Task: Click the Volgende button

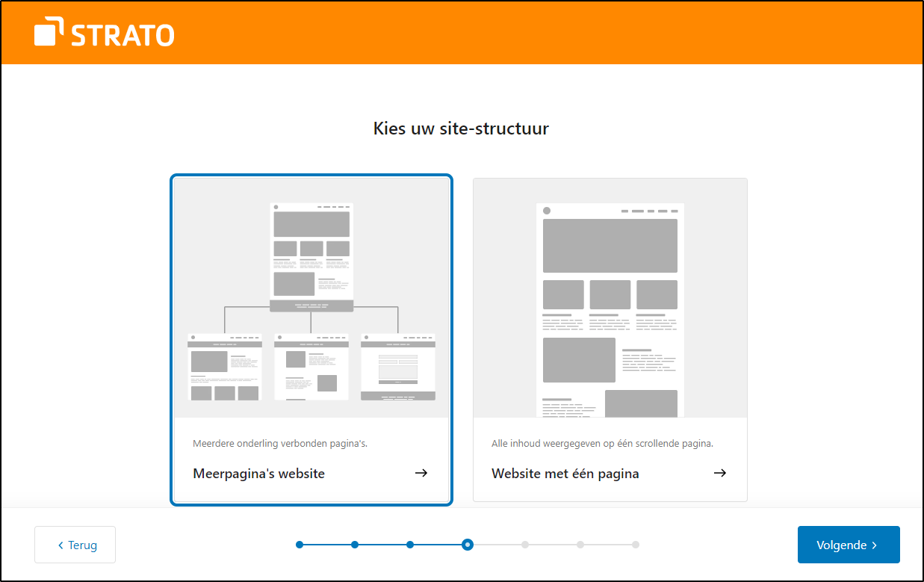Action: [x=849, y=545]
